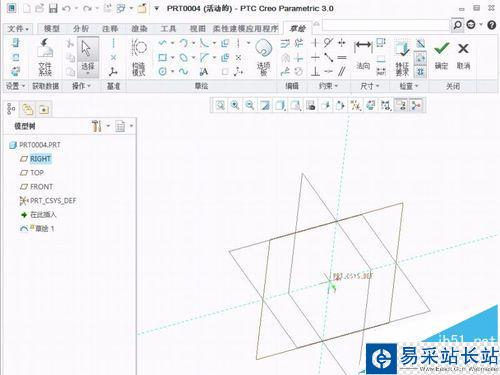The image size is (500, 375).
Task: Open the 文件系统 file system import
Action: tap(45, 57)
